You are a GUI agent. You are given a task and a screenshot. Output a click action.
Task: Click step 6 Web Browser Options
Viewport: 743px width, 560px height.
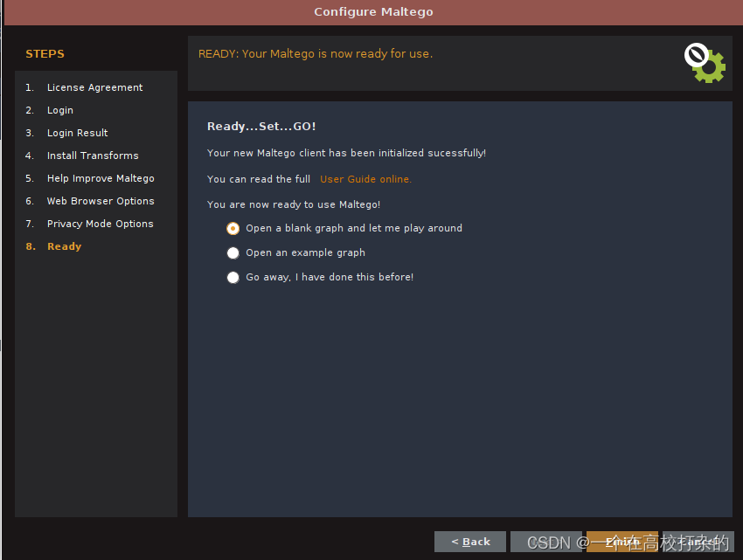101,201
